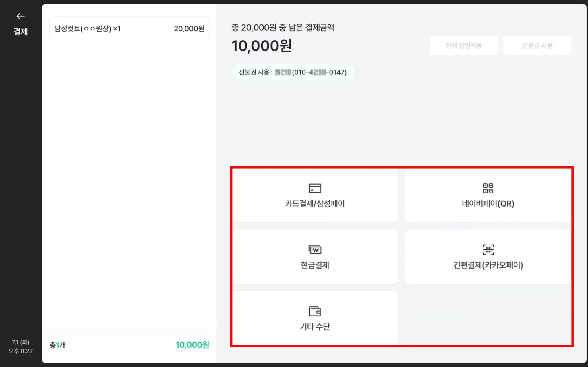The image size is (588, 367).
Task: Tap the QR code icon
Action: click(x=488, y=188)
